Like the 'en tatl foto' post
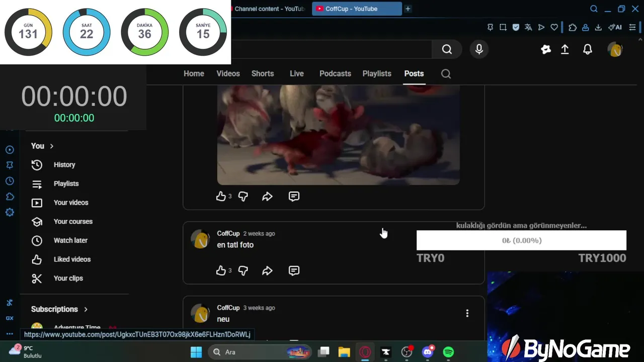This screenshot has height=362, width=644. pos(221,271)
